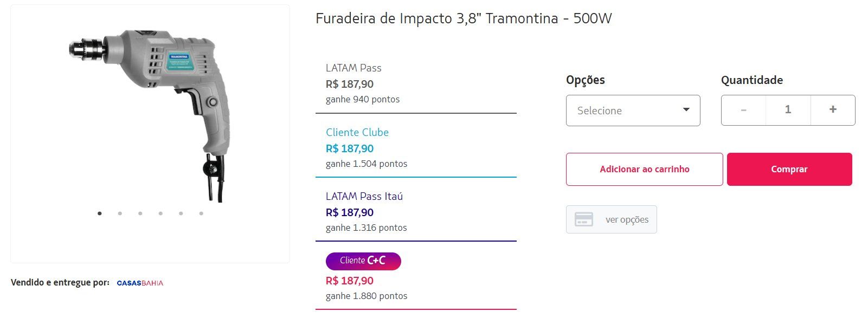Choose the LATAM Pass Itaú price option
Screen dimensions: 868x318
coord(416,212)
